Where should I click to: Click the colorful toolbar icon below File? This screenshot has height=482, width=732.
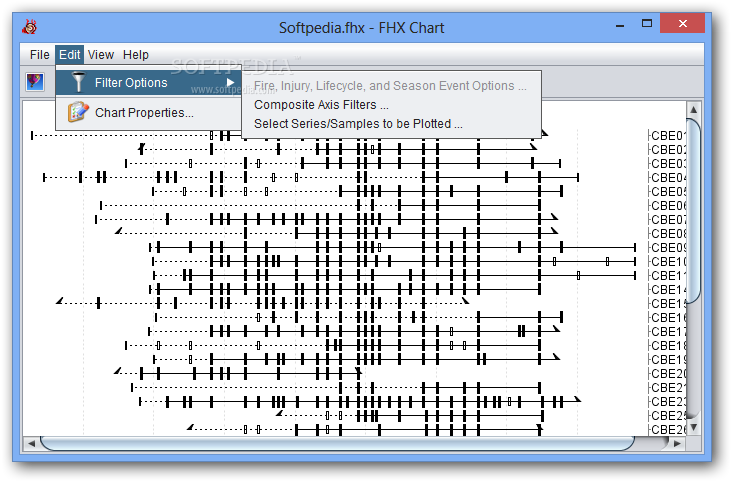[35, 82]
